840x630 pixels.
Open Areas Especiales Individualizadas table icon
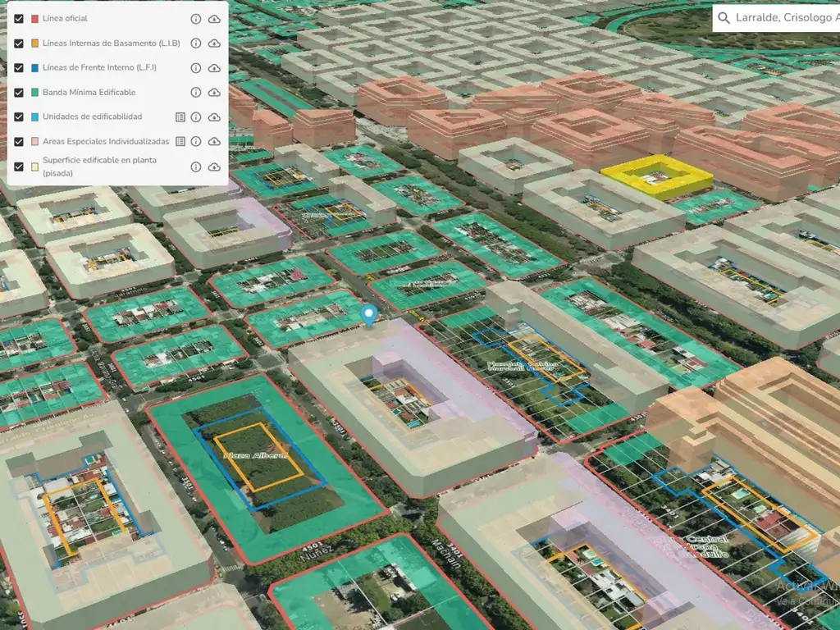tap(180, 142)
